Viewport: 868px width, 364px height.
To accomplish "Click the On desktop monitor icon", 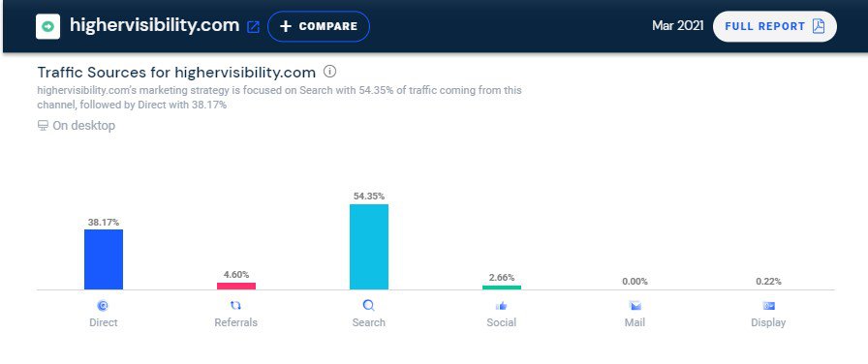I will (x=43, y=126).
